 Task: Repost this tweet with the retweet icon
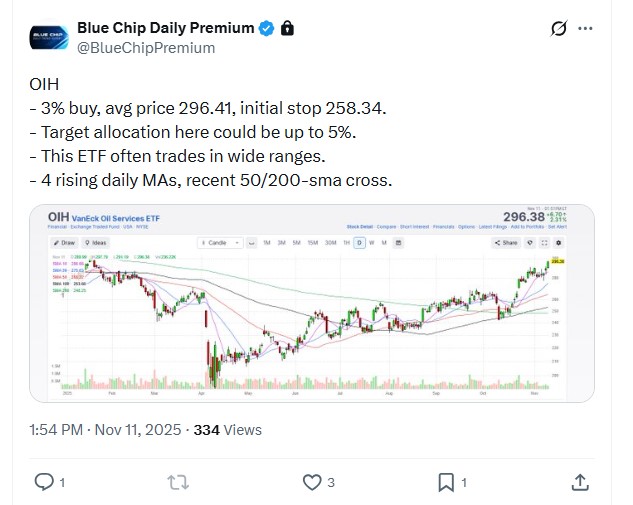(x=178, y=482)
